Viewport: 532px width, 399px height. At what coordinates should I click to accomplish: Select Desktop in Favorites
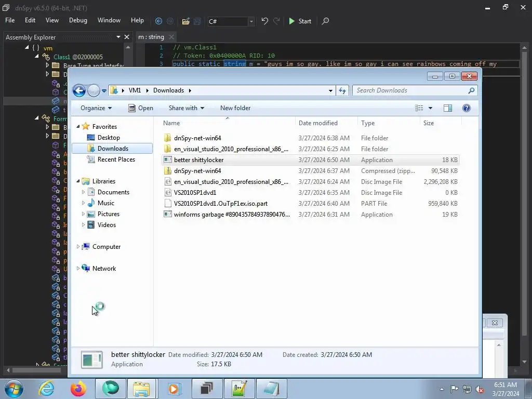(109, 137)
